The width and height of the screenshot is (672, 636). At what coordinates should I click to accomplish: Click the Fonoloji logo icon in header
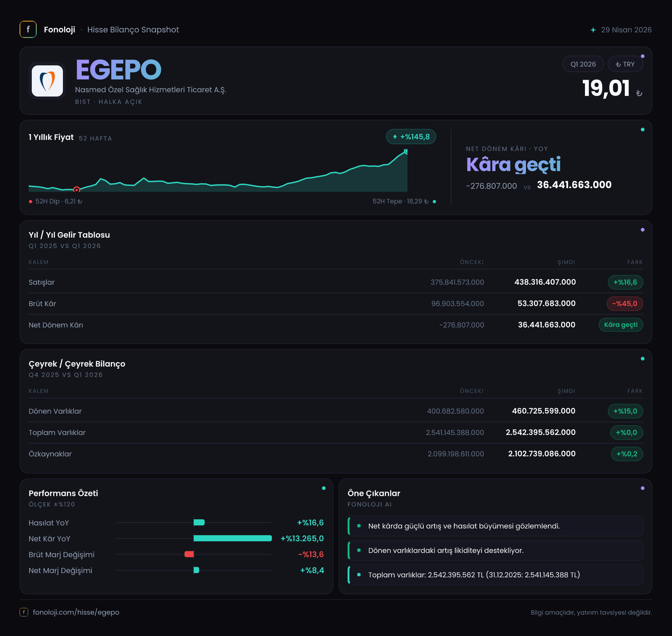tap(28, 30)
